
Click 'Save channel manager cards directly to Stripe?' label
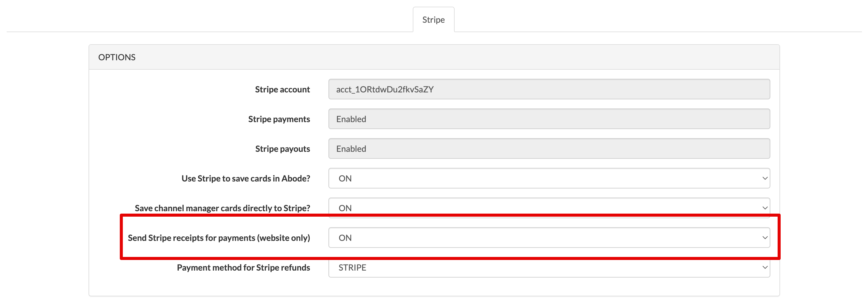(x=222, y=208)
